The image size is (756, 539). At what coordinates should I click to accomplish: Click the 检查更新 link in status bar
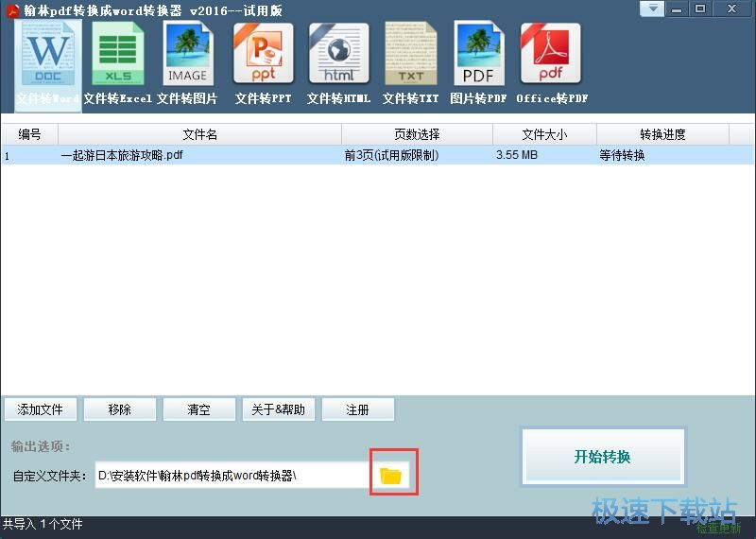pos(718,529)
